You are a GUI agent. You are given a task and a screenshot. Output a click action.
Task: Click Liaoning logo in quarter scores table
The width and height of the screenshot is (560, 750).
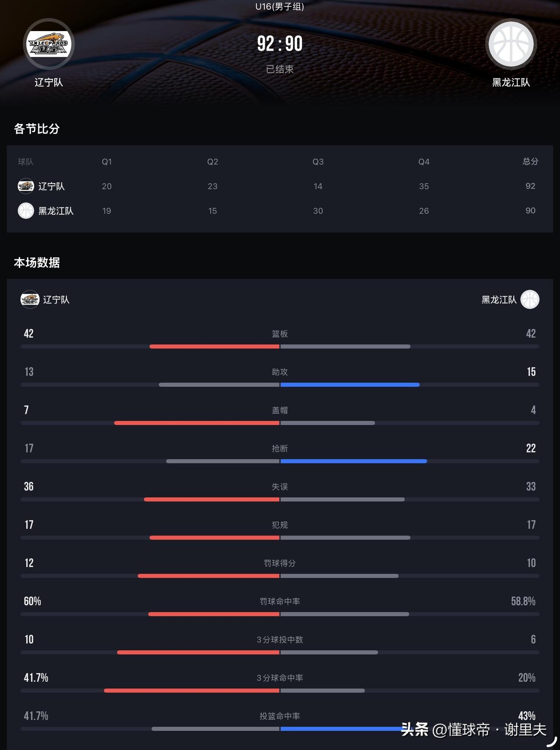click(26, 186)
